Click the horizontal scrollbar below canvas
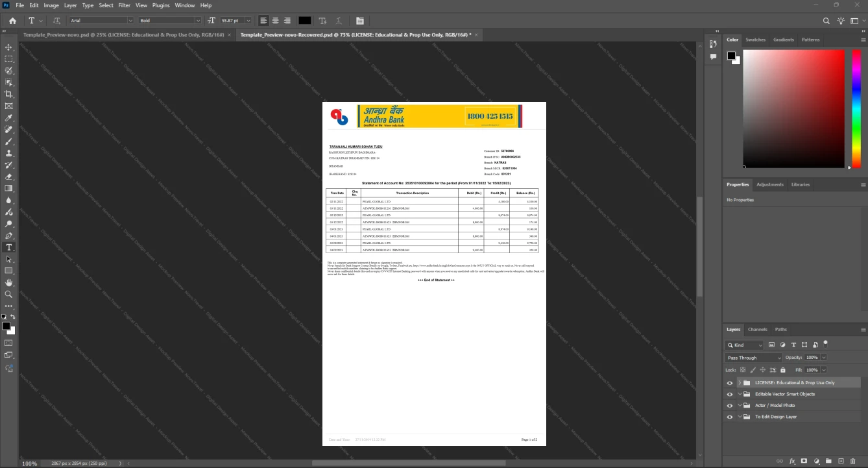The width and height of the screenshot is (868, 468). click(x=409, y=463)
